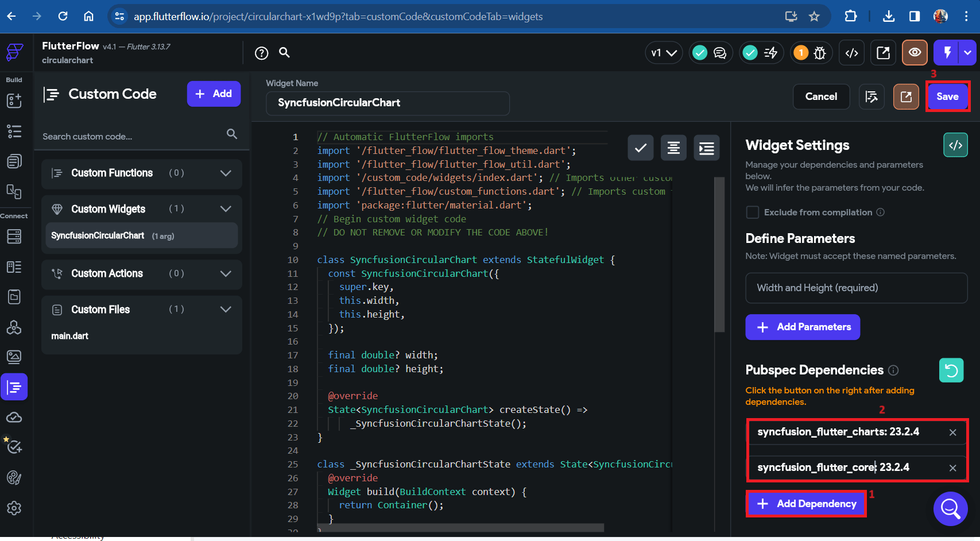Remove the syncfusion_flutter_charts dependency
The image size is (980, 541).
953,432
